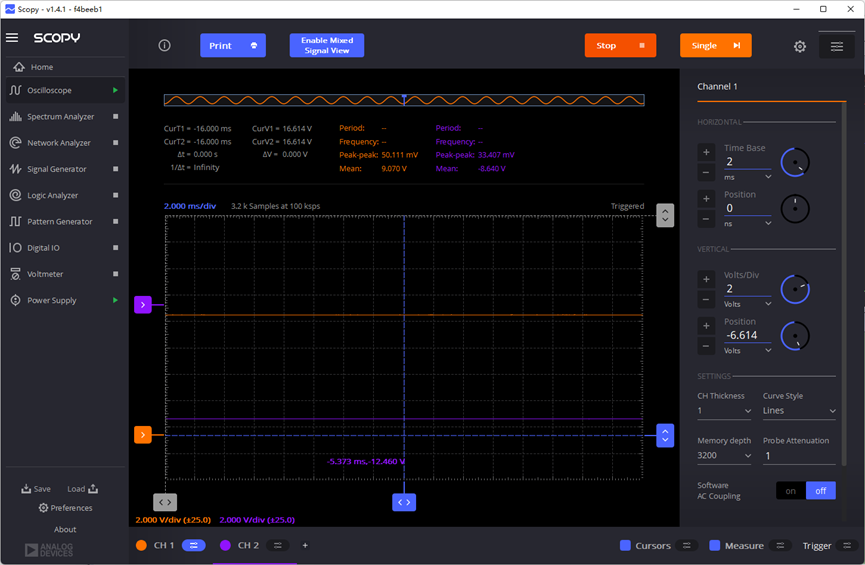Click the Power Supply icon
The image size is (865, 565).
click(15, 300)
